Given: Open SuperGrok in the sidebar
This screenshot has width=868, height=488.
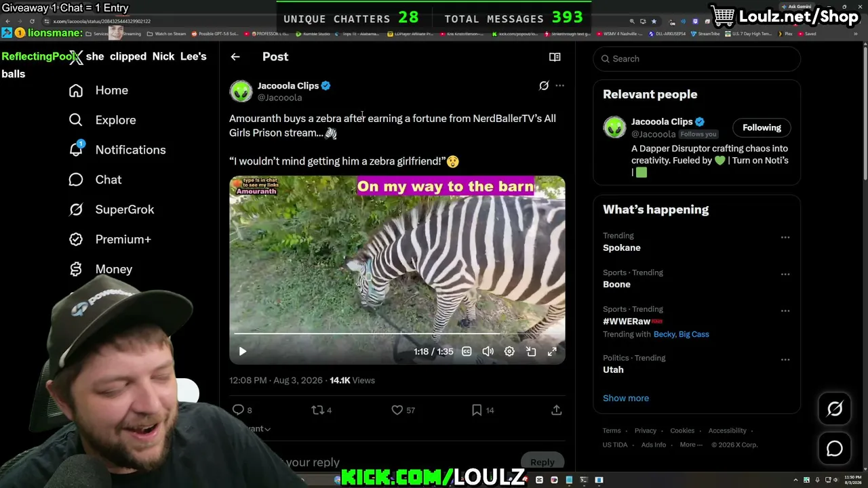Looking at the screenshot, I should pos(125,209).
